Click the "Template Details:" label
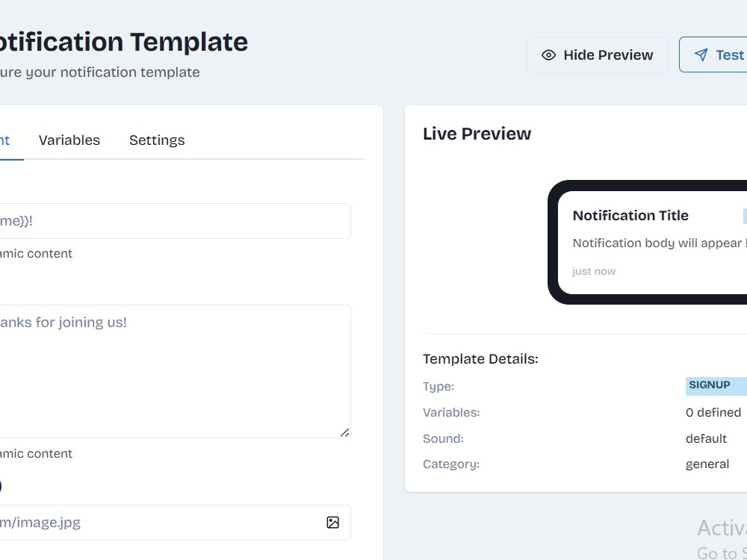Viewport: 747px width, 560px height. pos(480,359)
